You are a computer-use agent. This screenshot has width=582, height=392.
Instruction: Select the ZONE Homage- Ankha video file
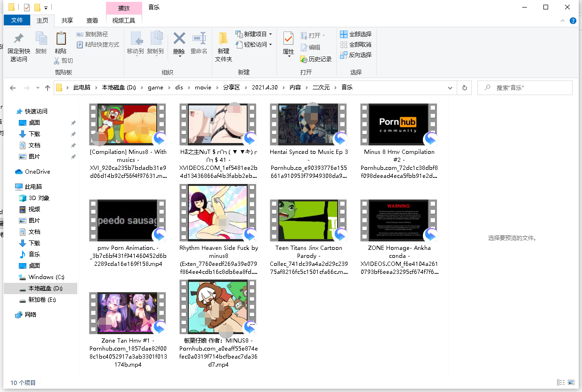click(x=399, y=237)
